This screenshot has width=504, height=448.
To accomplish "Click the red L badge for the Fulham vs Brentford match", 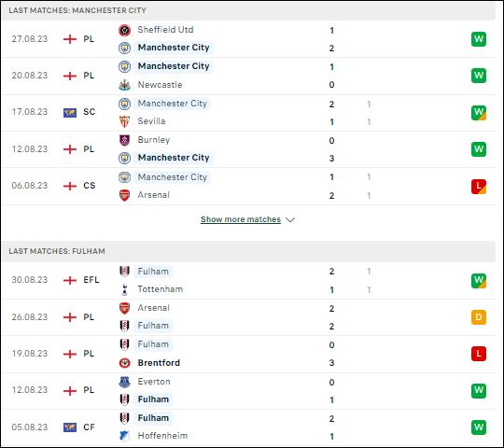I will click(479, 354).
